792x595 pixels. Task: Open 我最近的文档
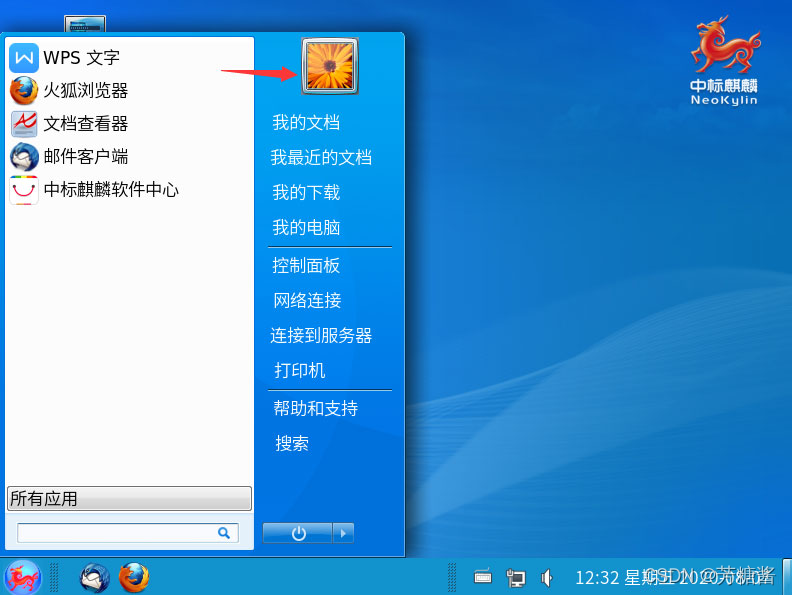point(321,158)
